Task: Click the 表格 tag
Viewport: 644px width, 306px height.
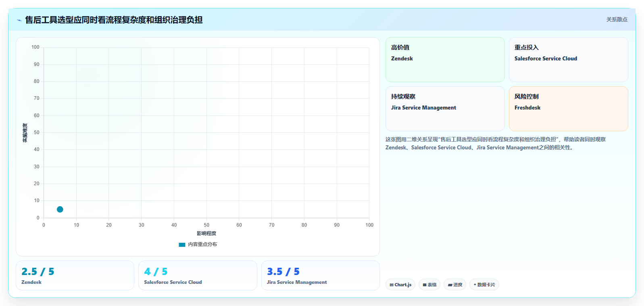Action: tap(429, 285)
